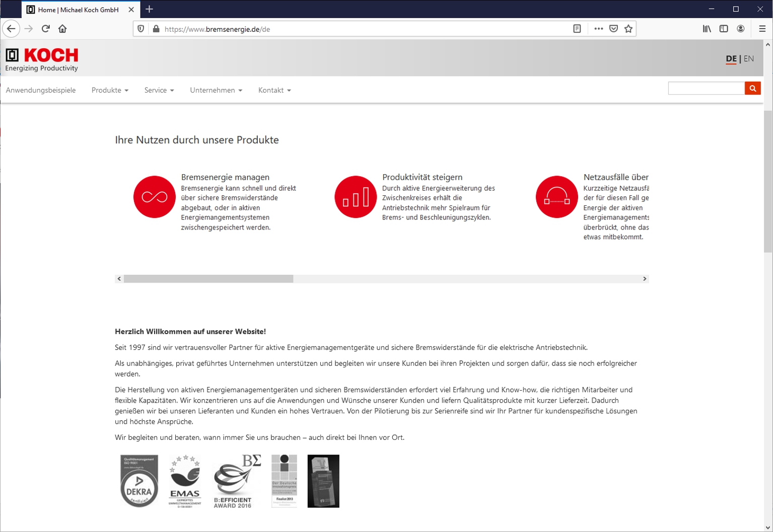Click inside the site search input field

[706, 88]
